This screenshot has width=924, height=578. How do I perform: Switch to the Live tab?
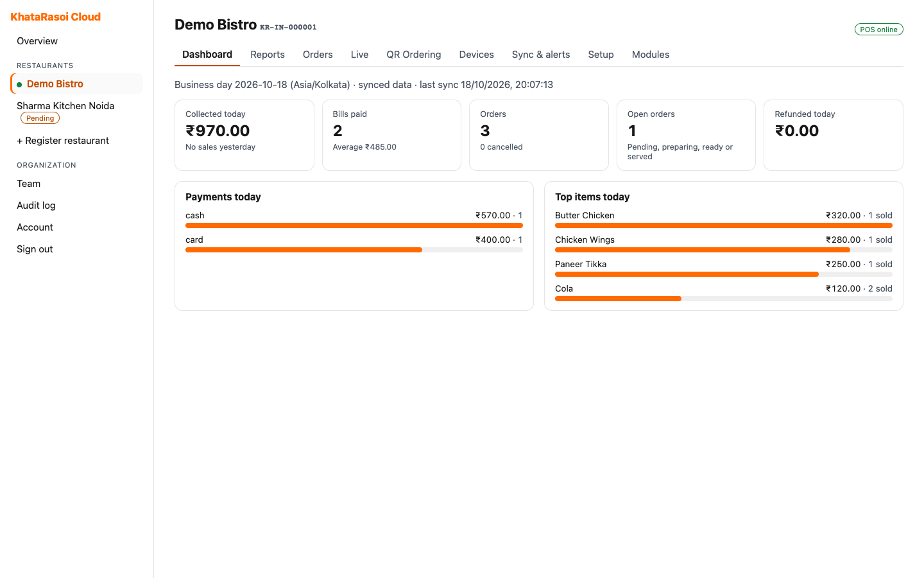(359, 55)
